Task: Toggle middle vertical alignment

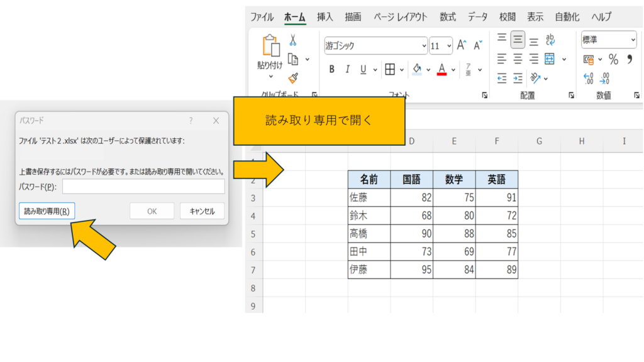Action: click(x=518, y=40)
